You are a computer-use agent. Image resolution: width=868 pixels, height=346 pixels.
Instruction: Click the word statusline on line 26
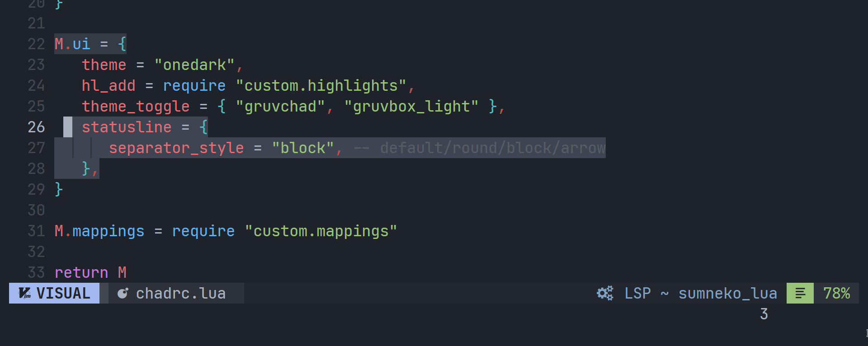click(127, 127)
